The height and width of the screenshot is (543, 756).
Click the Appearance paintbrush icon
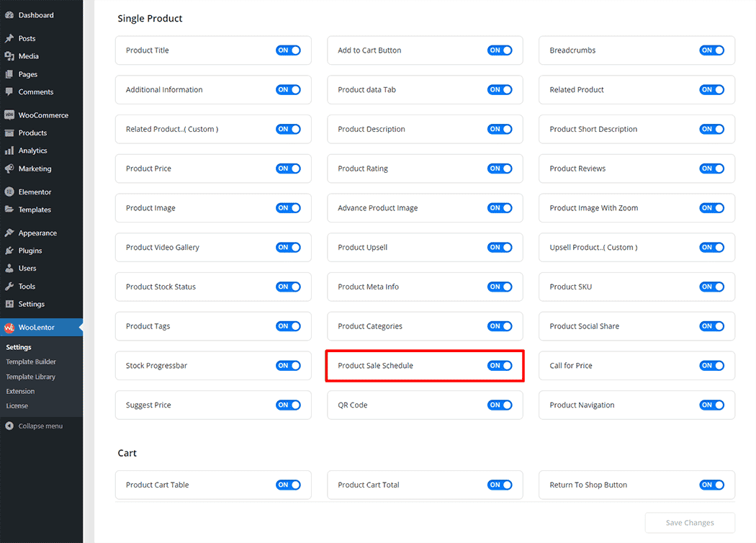pos(9,233)
